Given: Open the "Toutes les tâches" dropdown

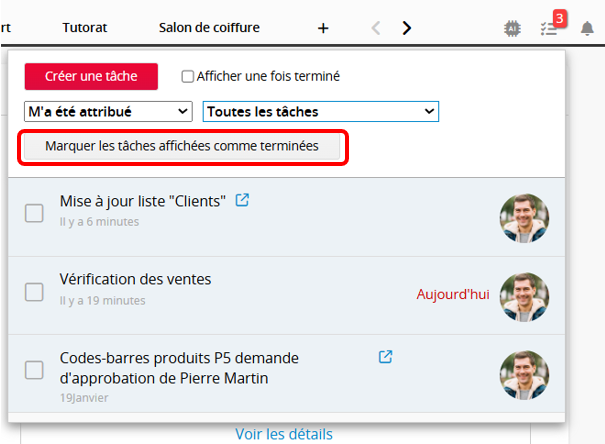Looking at the screenshot, I should point(320,111).
